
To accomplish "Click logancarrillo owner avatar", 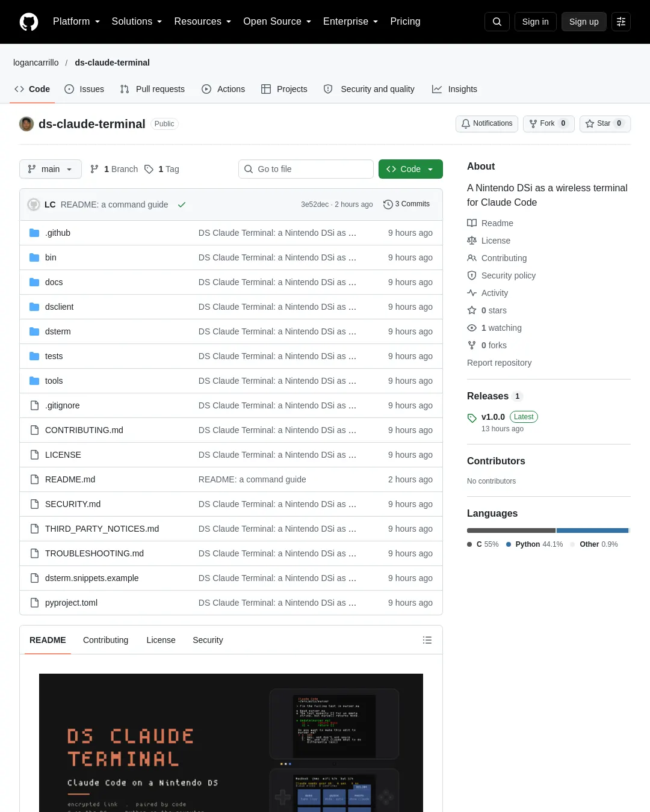I will pyautogui.click(x=26, y=124).
